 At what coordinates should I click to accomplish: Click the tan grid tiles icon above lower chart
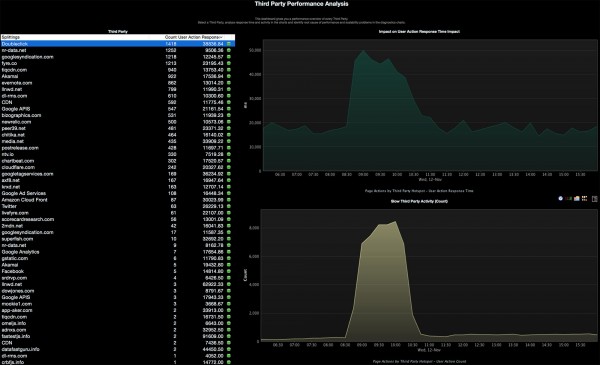click(584, 198)
